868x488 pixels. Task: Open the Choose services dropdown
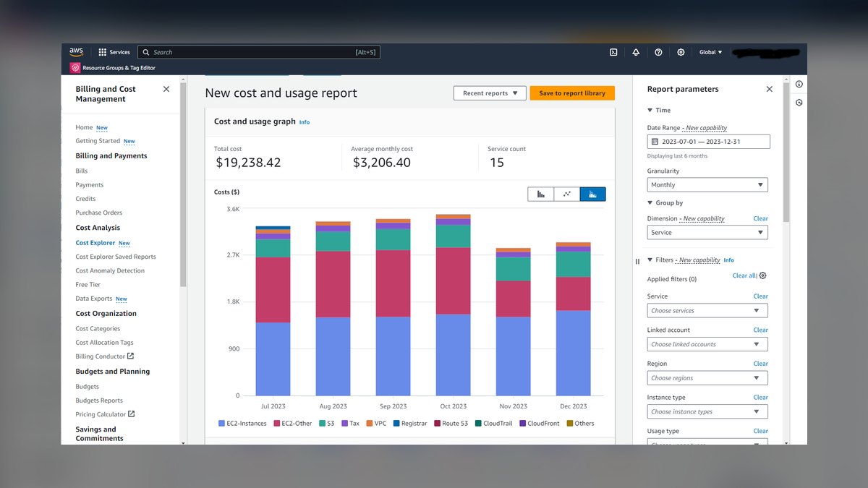coord(707,311)
